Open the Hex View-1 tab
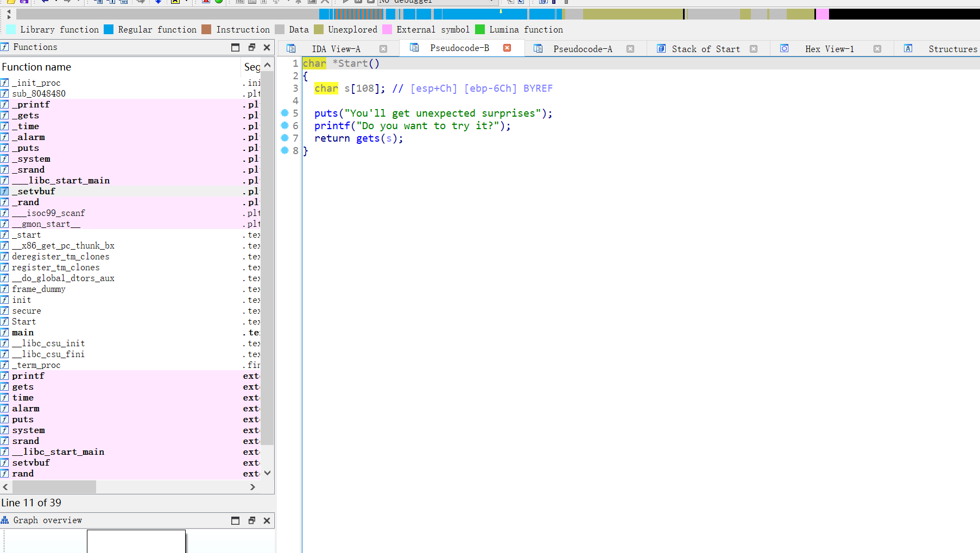The width and height of the screenshot is (980, 553). coord(829,49)
